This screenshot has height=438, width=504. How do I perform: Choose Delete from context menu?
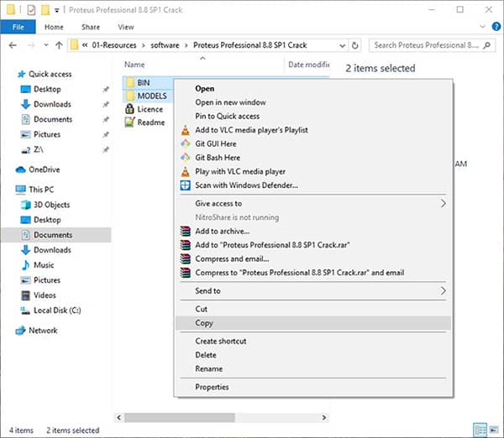coord(313,355)
